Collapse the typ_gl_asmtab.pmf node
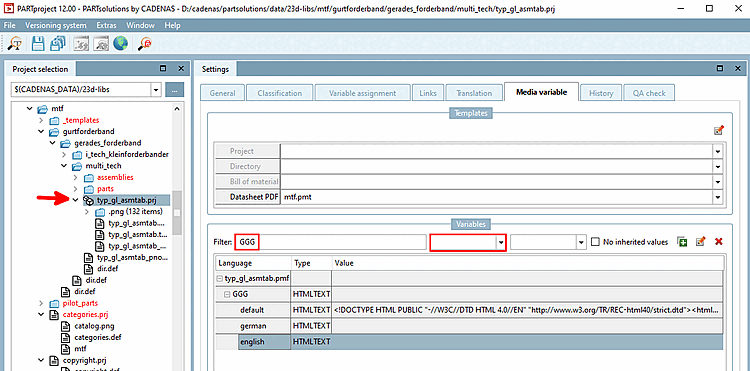Viewport: 750px width, 371px height. 220,278
